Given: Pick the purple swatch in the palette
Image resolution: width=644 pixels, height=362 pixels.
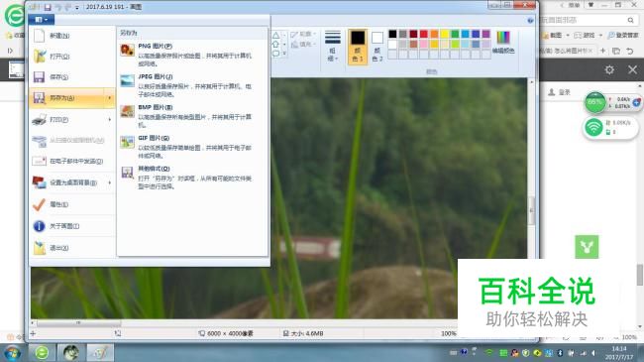Looking at the screenshot, I should click(485, 34).
